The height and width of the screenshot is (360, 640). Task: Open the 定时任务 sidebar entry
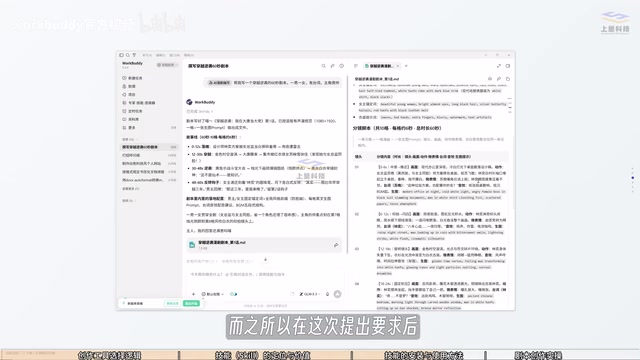(x=132, y=111)
